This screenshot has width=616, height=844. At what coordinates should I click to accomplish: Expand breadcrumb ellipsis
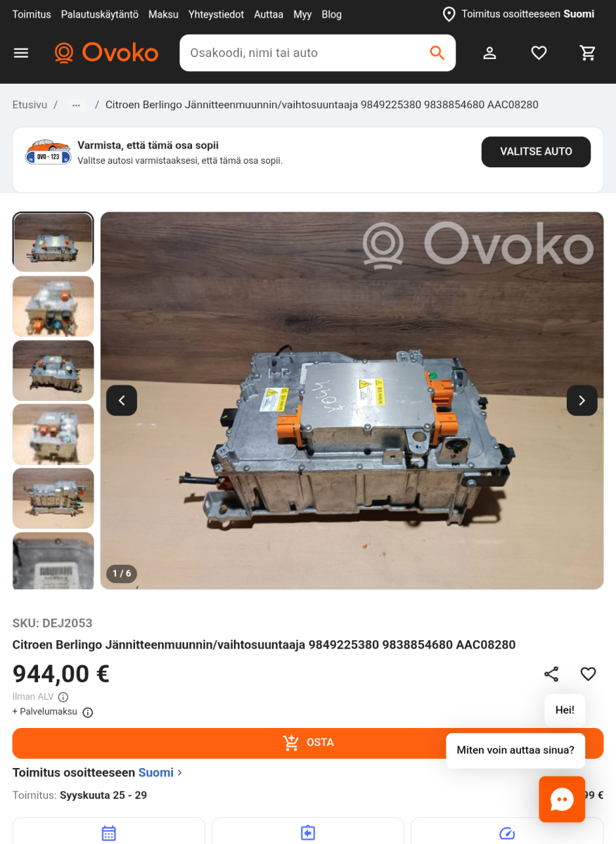coord(76,105)
